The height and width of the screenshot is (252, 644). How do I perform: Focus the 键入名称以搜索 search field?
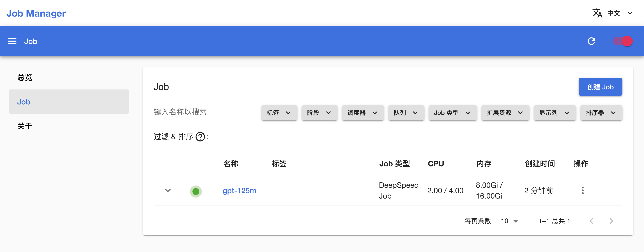(205, 112)
